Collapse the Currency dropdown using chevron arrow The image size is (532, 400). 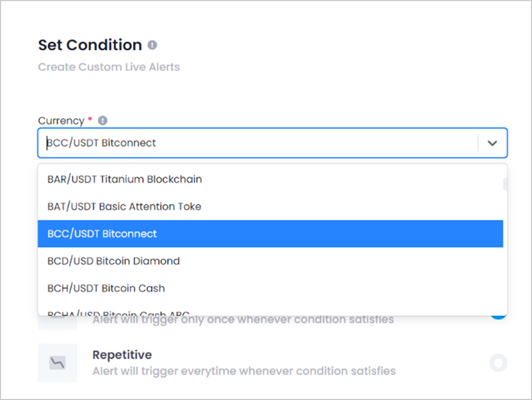pos(492,143)
